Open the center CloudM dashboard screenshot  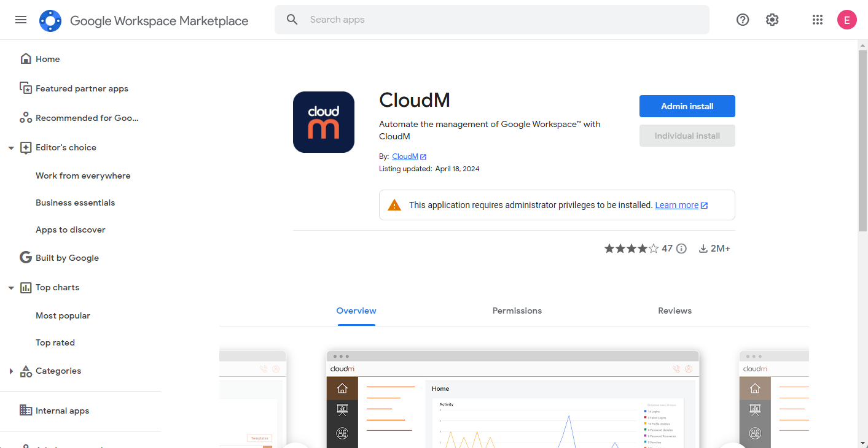513,400
